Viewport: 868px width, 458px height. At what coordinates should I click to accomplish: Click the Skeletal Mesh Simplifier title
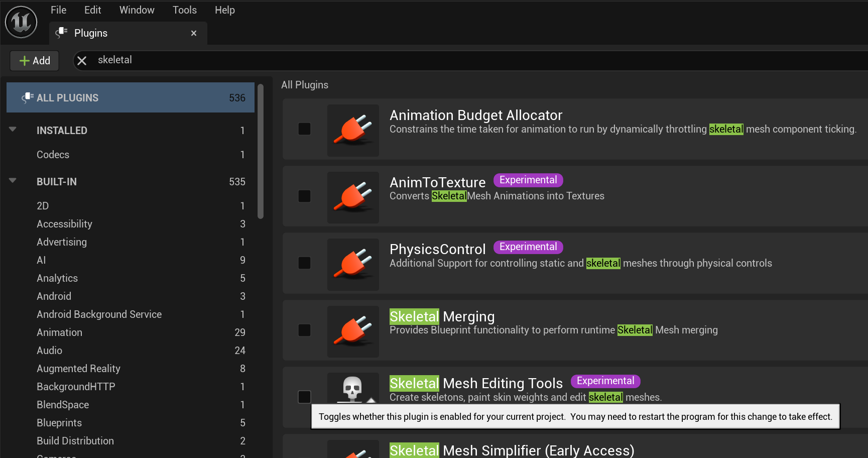(512, 450)
